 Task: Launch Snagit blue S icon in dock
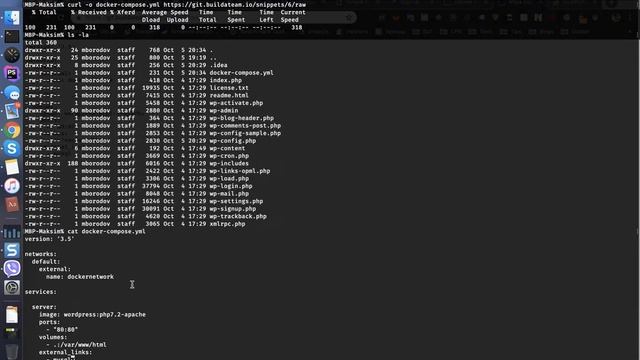tap(12, 250)
